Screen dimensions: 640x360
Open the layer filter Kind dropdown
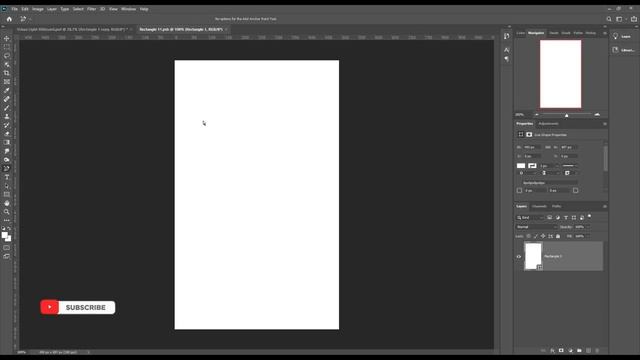click(530, 218)
